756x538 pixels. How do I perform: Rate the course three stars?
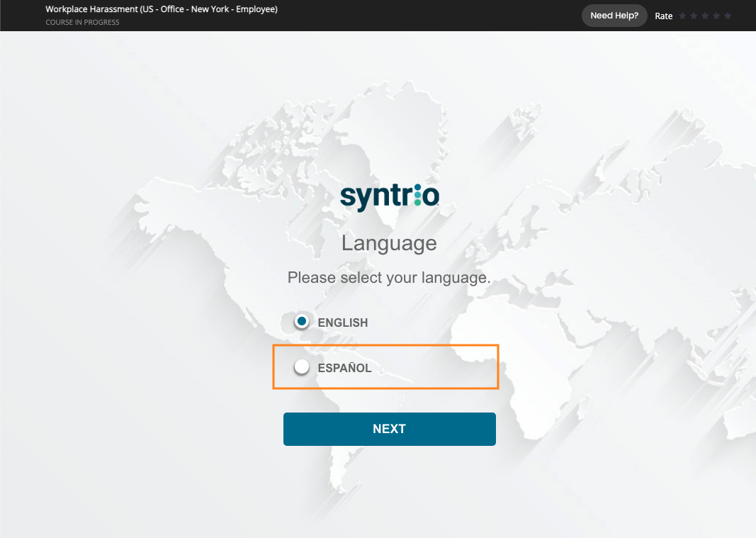coord(705,16)
